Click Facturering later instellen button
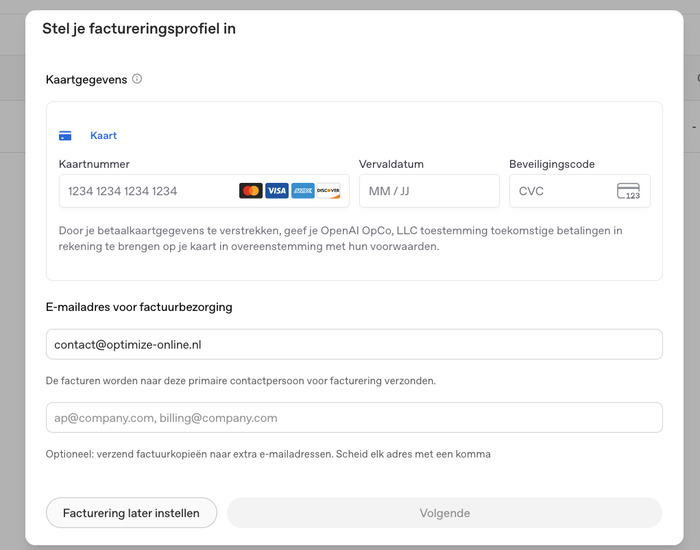Screen dimensions: 700x550 [x=131, y=513]
